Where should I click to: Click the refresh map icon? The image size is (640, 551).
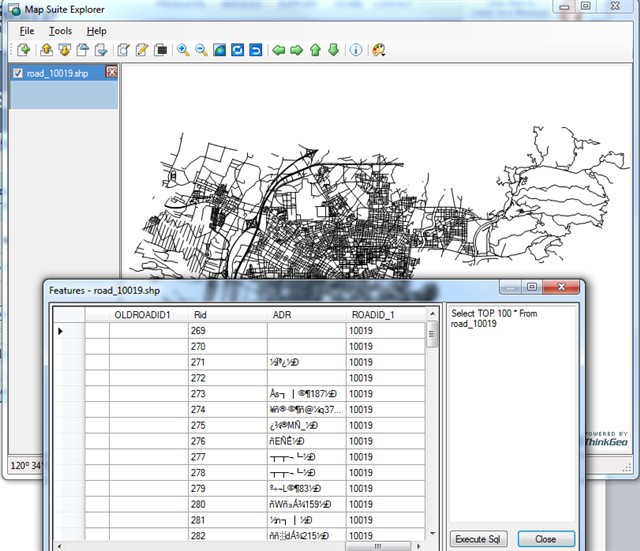tap(238, 50)
